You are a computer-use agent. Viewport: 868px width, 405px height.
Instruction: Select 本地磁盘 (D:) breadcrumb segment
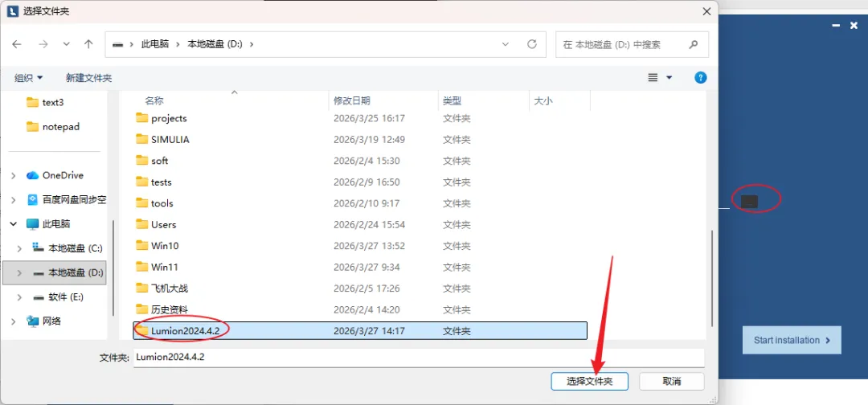pos(215,44)
